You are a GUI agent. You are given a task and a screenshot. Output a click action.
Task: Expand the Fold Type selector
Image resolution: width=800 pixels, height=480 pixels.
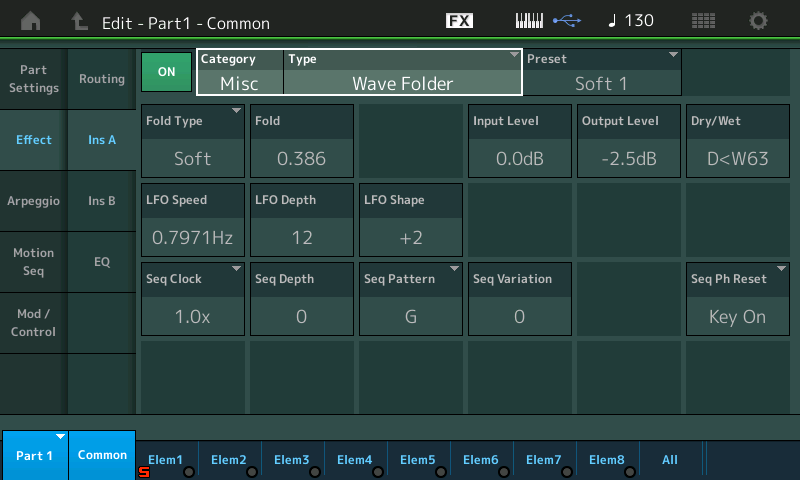(193, 140)
